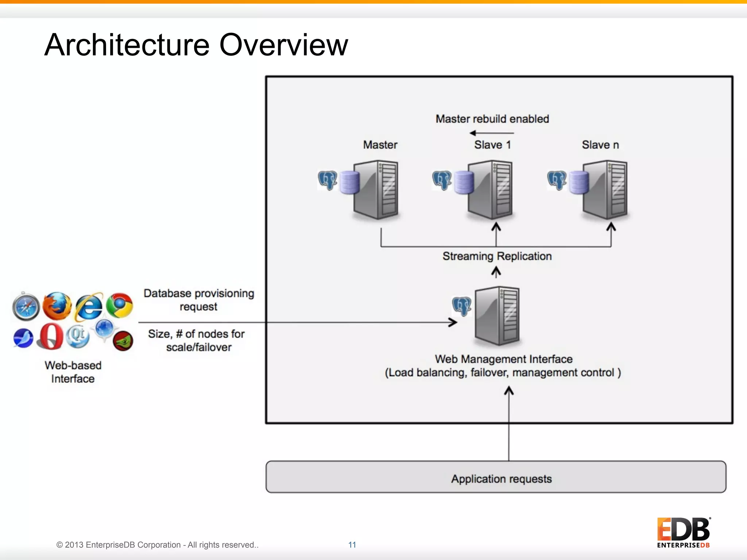This screenshot has width=747, height=560.
Task: Click the 'Slave 1' label
Action: click(x=493, y=145)
